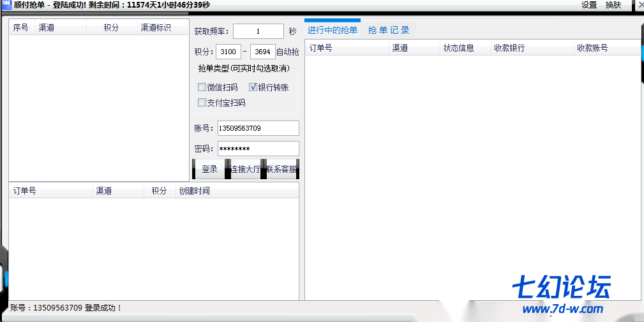Open 换肤 skin changer in title bar
This screenshot has height=322, width=644.
[x=613, y=5]
